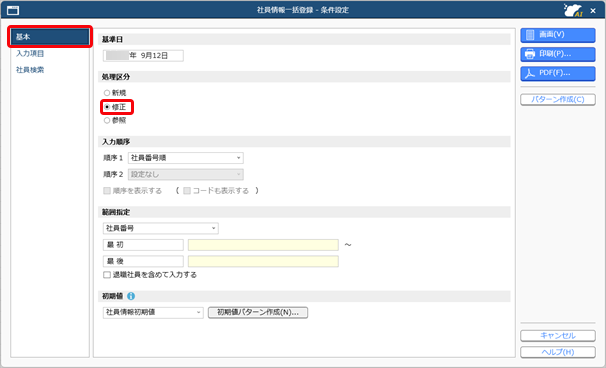
Task: Click 初期値パターン作成(N)... button
Action: (x=258, y=312)
